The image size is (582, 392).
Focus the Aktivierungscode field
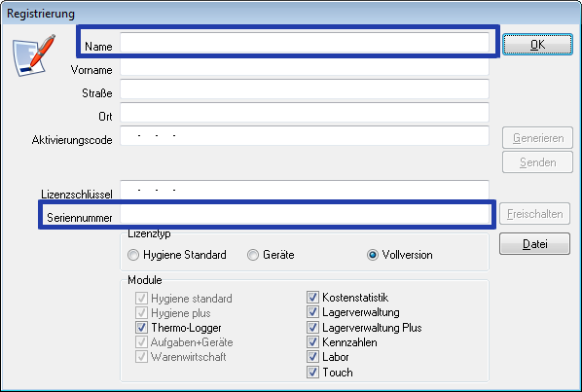(x=305, y=136)
